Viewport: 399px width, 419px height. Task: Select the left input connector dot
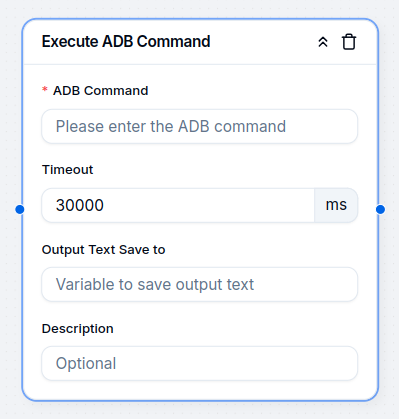click(x=20, y=209)
